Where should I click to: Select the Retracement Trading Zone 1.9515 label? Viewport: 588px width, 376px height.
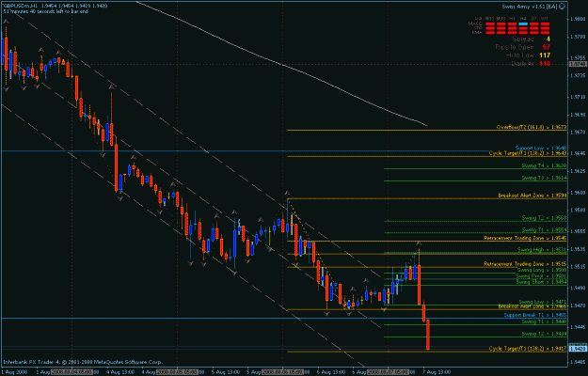coord(525,264)
